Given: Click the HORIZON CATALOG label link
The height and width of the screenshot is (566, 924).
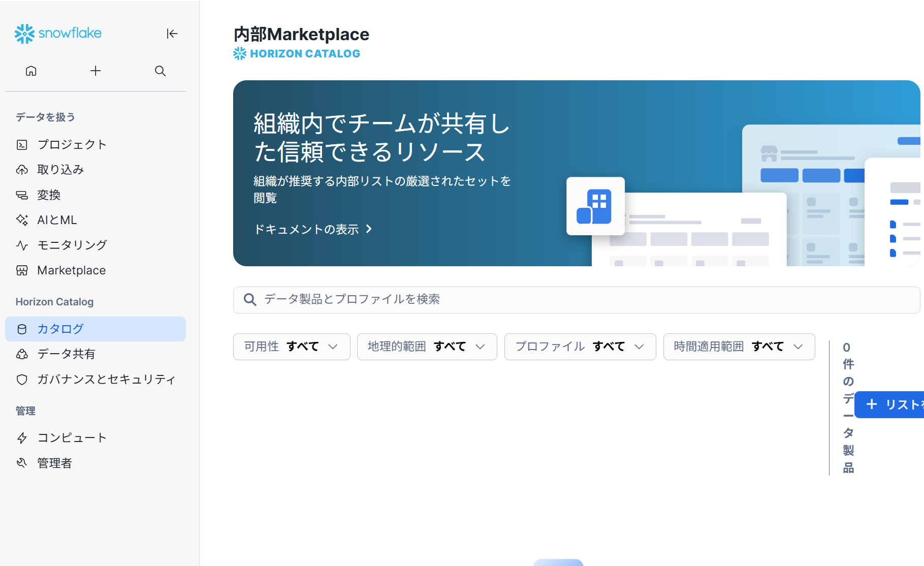Looking at the screenshot, I should click(305, 53).
